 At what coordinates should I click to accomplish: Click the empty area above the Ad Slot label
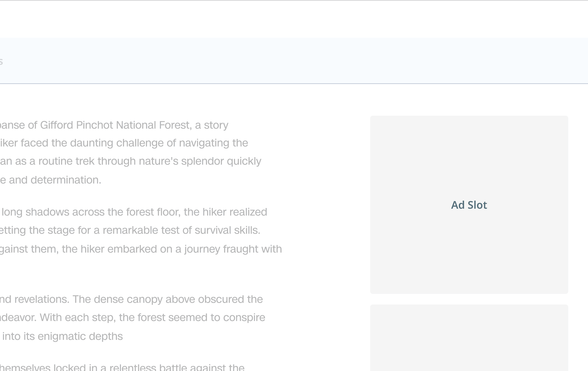click(x=469, y=156)
